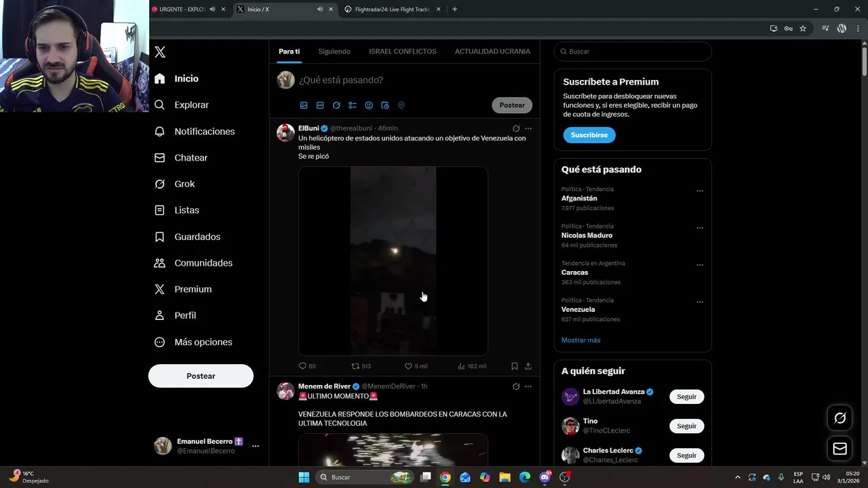Ask Grok about Menem de River post

(x=516, y=386)
